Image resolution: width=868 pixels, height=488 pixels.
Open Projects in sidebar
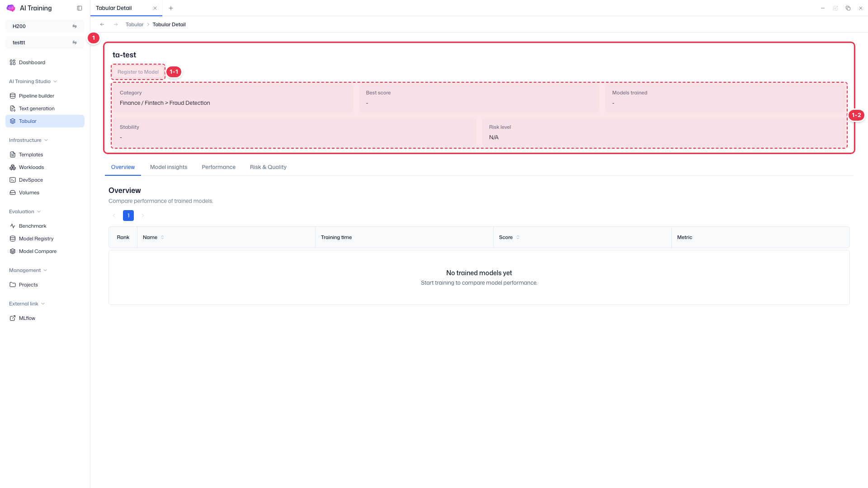point(45,285)
